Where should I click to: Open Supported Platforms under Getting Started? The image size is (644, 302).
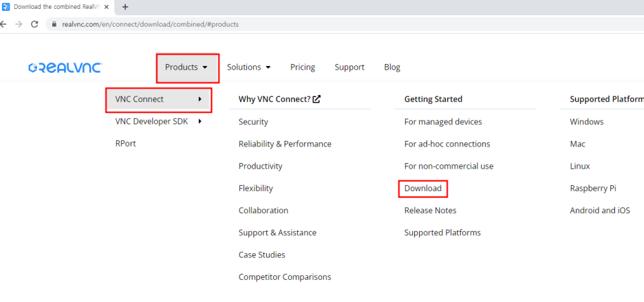[x=442, y=233]
